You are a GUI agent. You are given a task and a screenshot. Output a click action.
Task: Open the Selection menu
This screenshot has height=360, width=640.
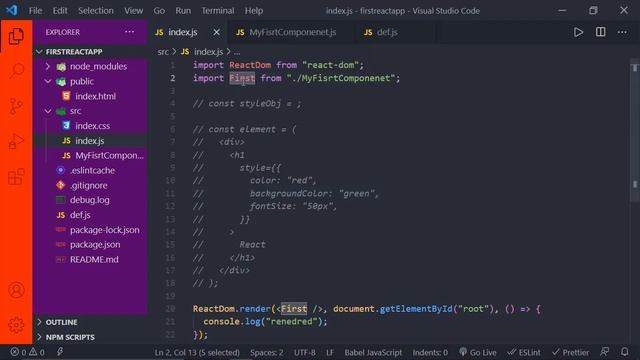click(x=96, y=11)
